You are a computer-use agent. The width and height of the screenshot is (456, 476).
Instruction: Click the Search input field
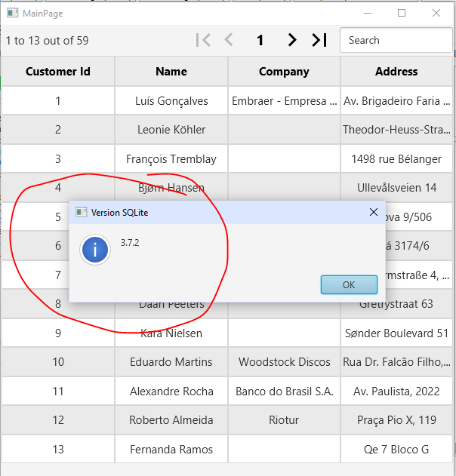tap(395, 41)
